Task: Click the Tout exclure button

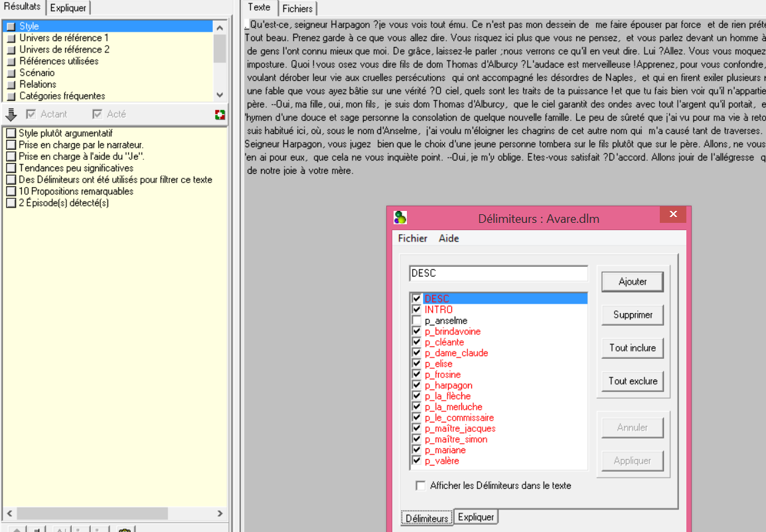Action: (633, 381)
